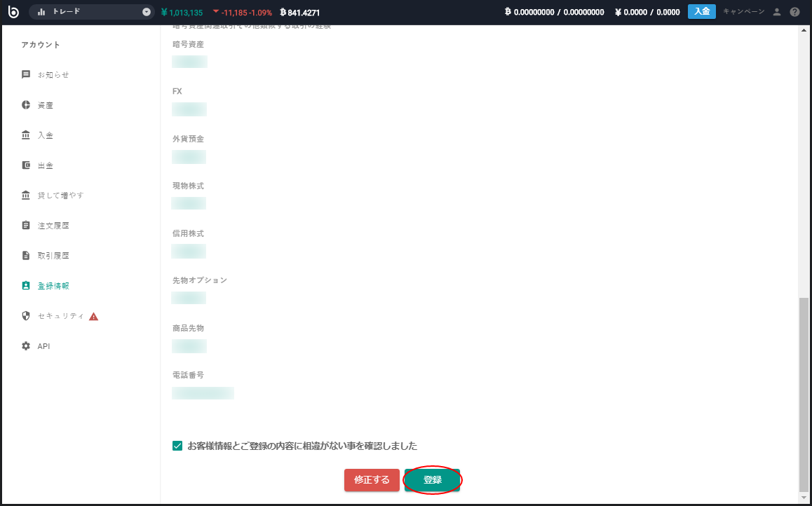Open お知らせ in the sidebar

point(53,74)
